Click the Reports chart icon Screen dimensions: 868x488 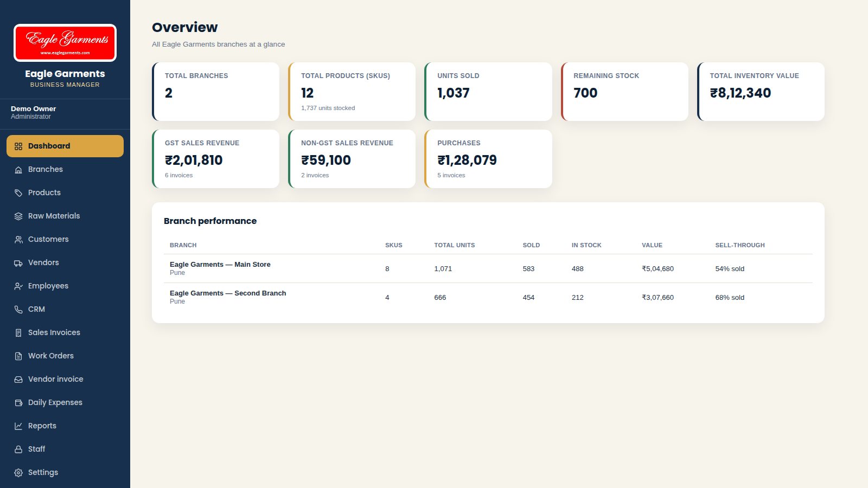click(x=18, y=426)
